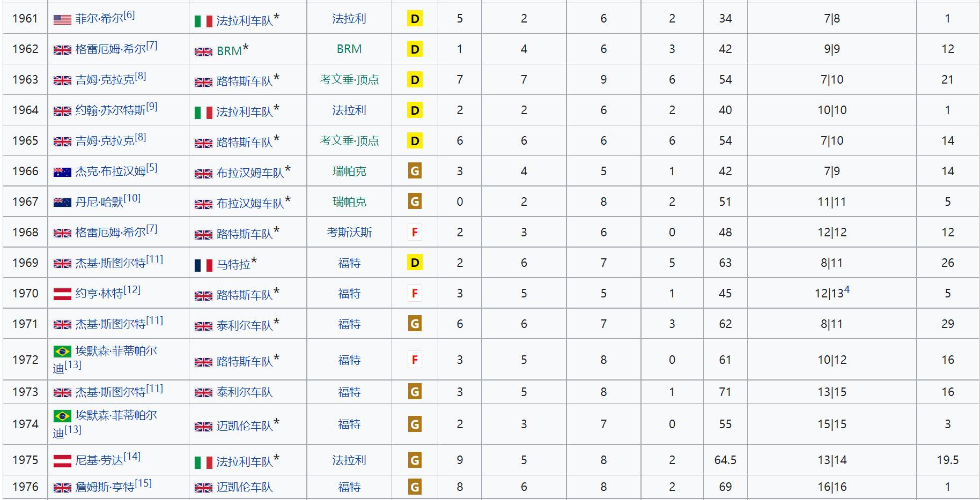This screenshot has height=500, width=980.
Task: Click the gold G tyre icon in 1966 row
Action: pyautogui.click(x=415, y=171)
